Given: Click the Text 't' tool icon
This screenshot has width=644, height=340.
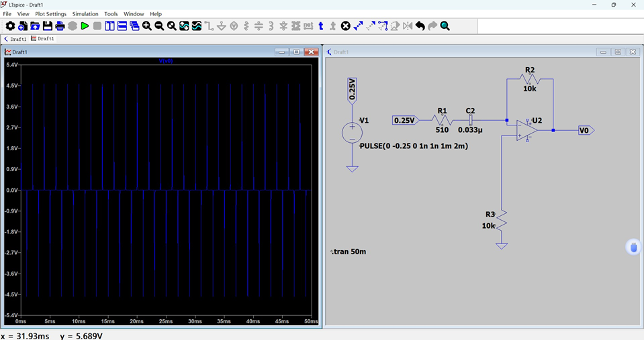Looking at the screenshot, I should pos(321,26).
